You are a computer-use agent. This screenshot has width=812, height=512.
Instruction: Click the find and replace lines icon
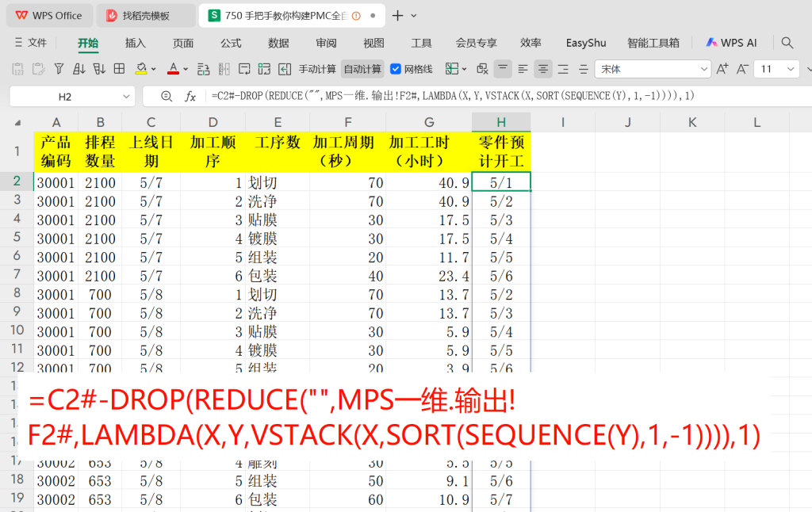[204, 69]
